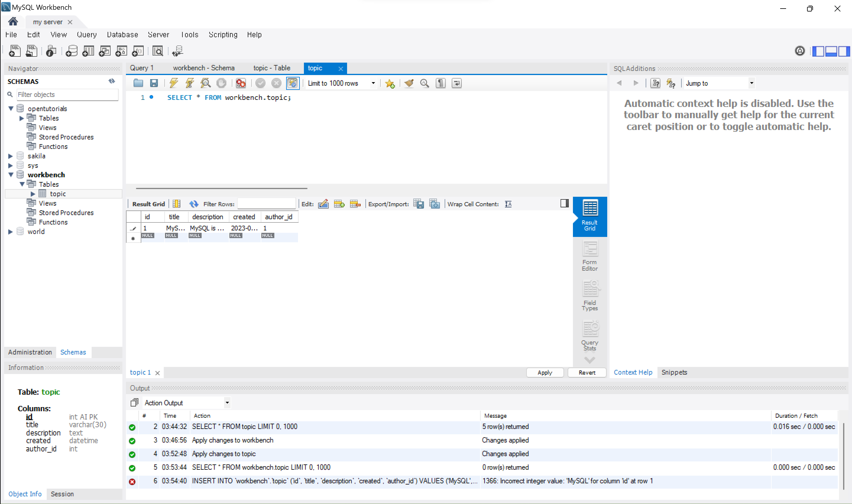
Task: Refresh the schemas list icon
Action: 112,81
